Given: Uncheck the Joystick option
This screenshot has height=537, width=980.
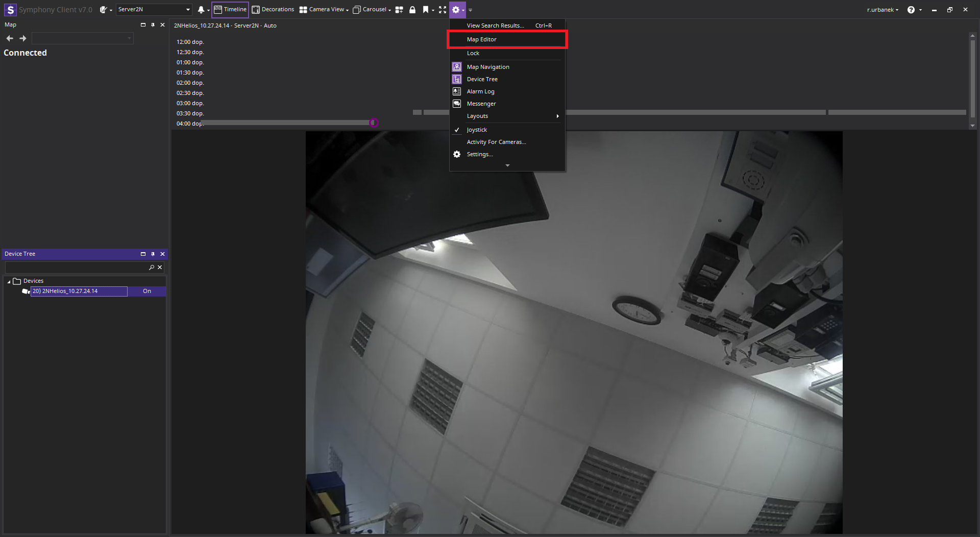Looking at the screenshot, I should point(477,130).
